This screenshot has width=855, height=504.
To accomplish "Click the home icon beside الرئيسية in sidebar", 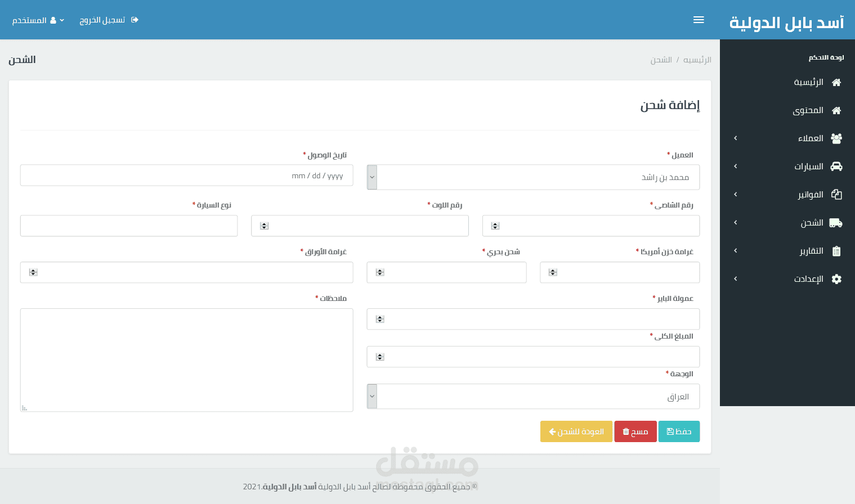I will (836, 82).
